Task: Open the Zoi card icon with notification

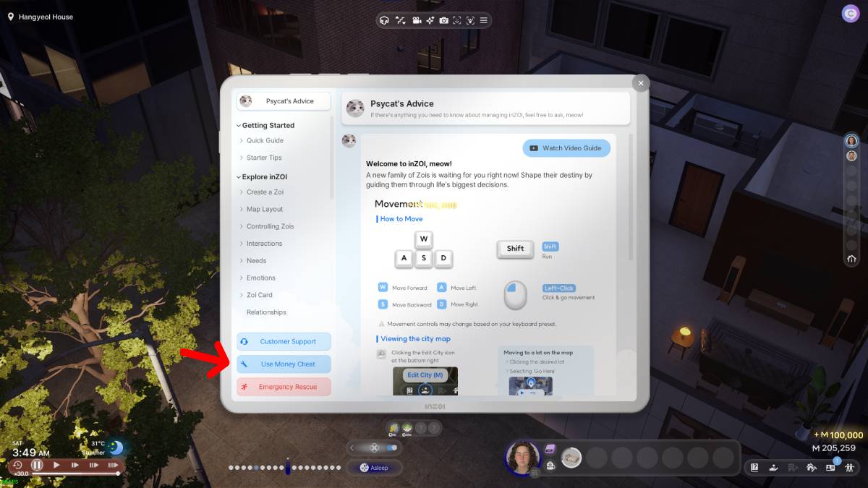Action: [830, 467]
